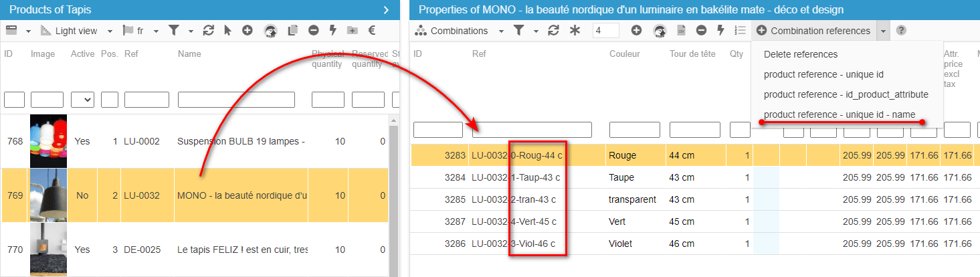The height and width of the screenshot is (277, 980).
Task: Click the refresh icon in Products toolbar
Action: tap(209, 31)
